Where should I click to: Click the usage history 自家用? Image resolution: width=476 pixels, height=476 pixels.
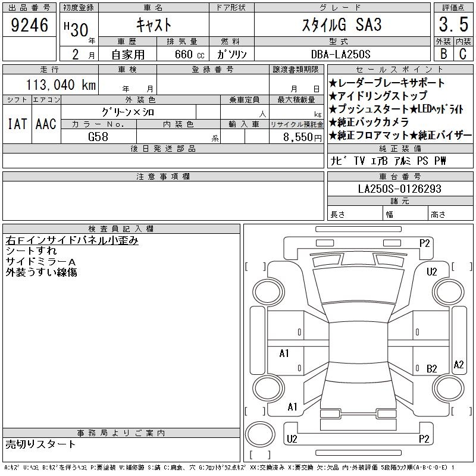click(x=128, y=55)
